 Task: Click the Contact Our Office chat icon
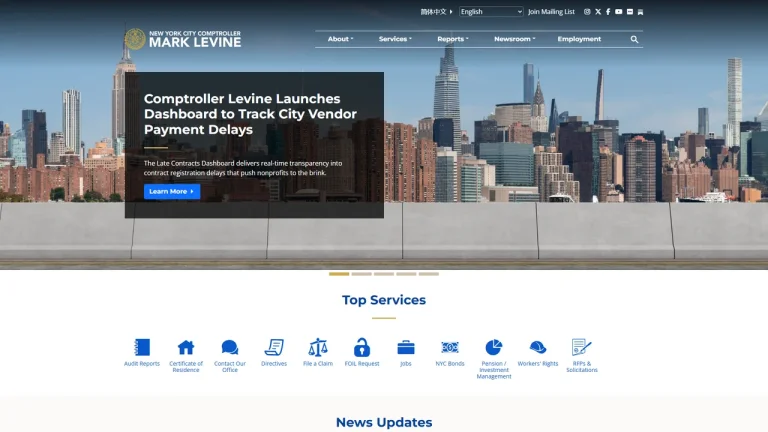point(230,347)
